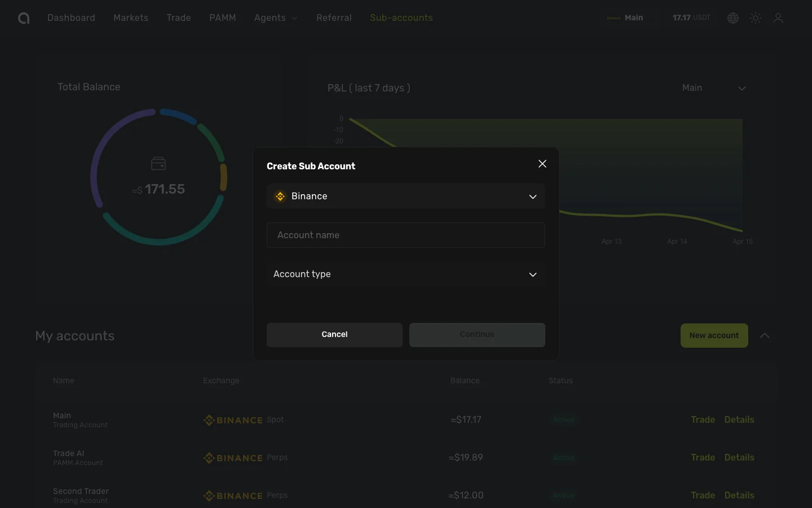The height and width of the screenshot is (508, 812).
Task: Open the Account type dropdown
Action: pyautogui.click(x=405, y=274)
